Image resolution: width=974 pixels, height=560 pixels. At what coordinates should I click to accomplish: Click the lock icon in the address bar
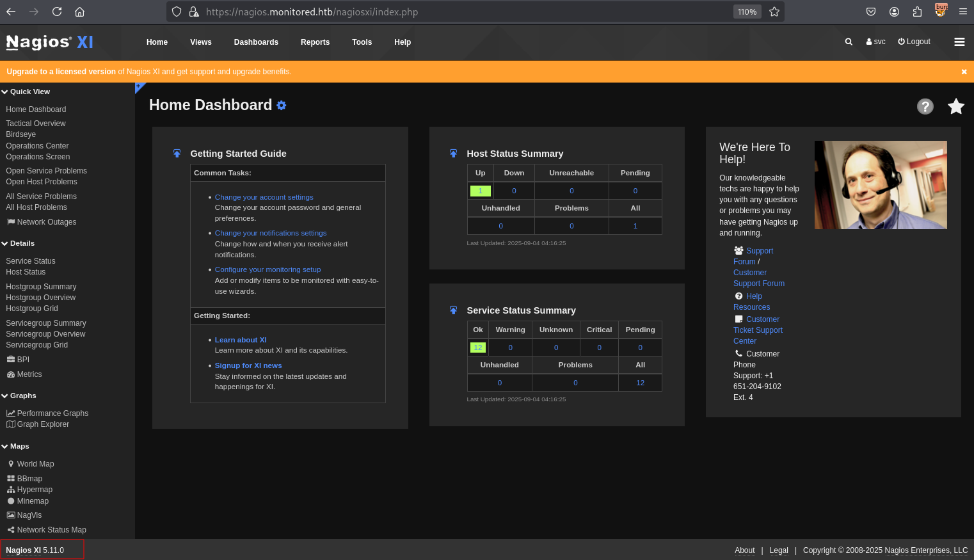[194, 12]
